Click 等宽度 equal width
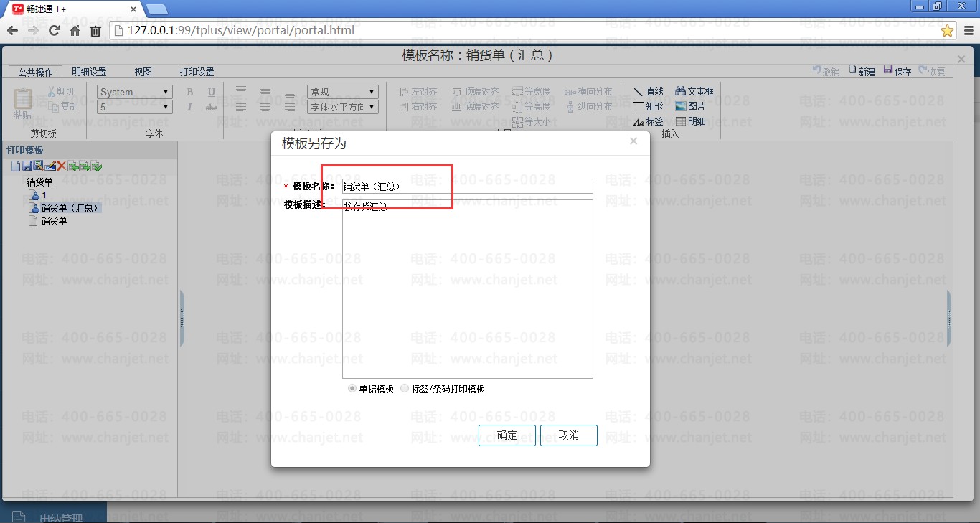This screenshot has width=980, height=523. (x=532, y=92)
